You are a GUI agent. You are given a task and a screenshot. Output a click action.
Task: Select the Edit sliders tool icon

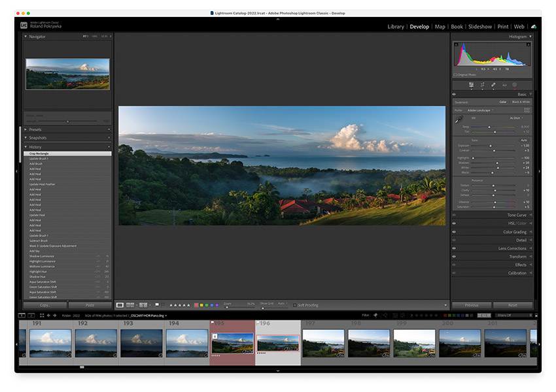(471, 85)
